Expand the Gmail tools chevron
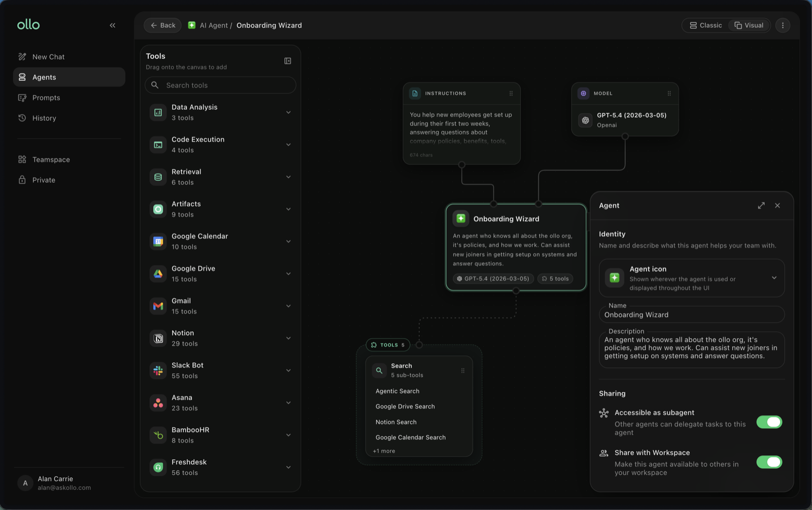This screenshot has height=510, width=812. pos(288,306)
